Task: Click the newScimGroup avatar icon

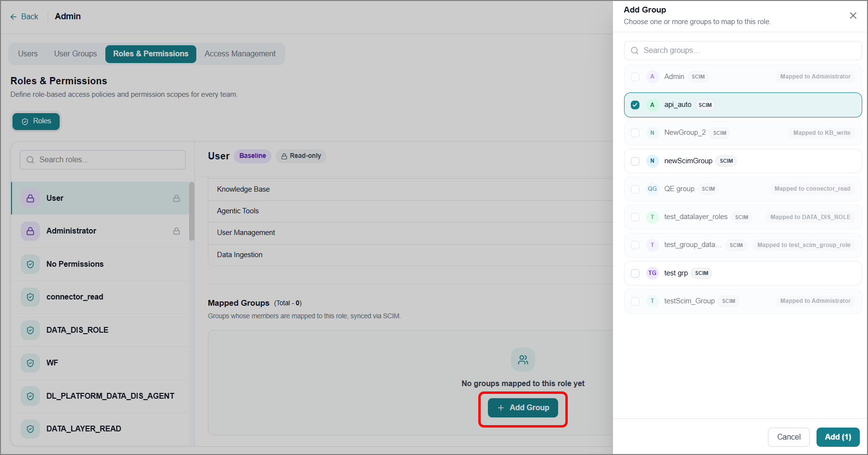Action: pyautogui.click(x=652, y=161)
